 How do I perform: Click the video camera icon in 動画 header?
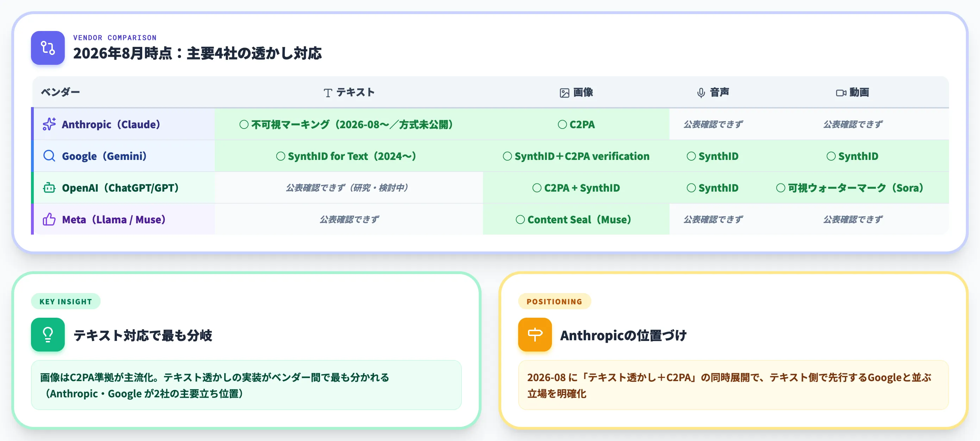point(841,93)
